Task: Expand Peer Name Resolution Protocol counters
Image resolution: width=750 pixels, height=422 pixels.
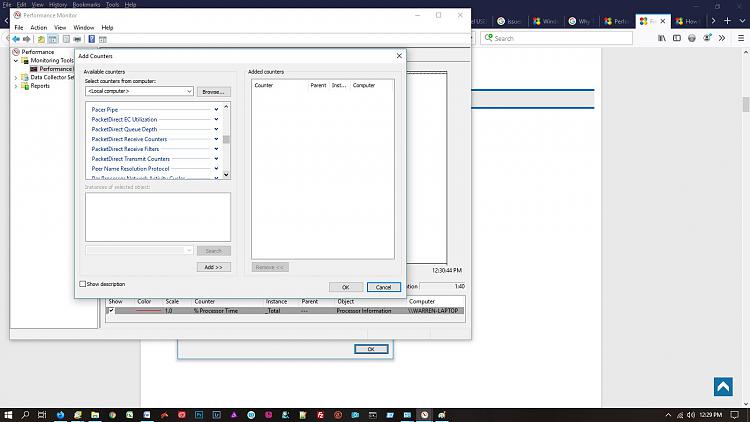Action: [216, 168]
